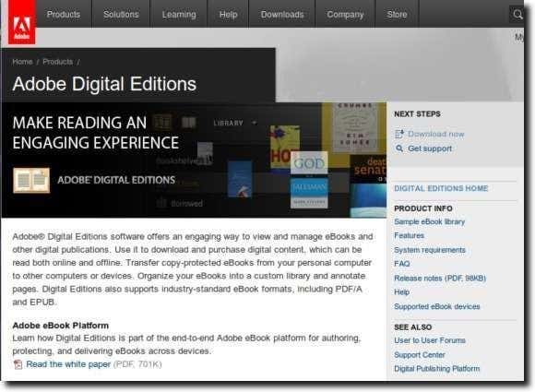Open System requirements link
This screenshot has height=392, width=535.
pyautogui.click(x=430, y=250)
